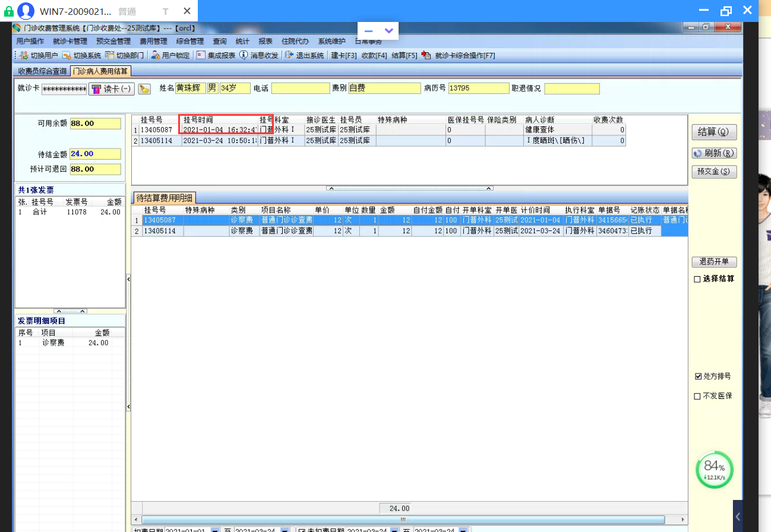This screenshot has width=771, height=532.
Task: Click the floating bar down chevron
Action: [x=388, y=30]
